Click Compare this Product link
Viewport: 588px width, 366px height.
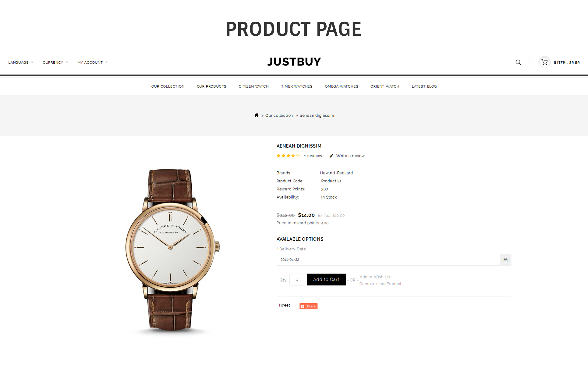pyautogui.click(x=380, y=284)
